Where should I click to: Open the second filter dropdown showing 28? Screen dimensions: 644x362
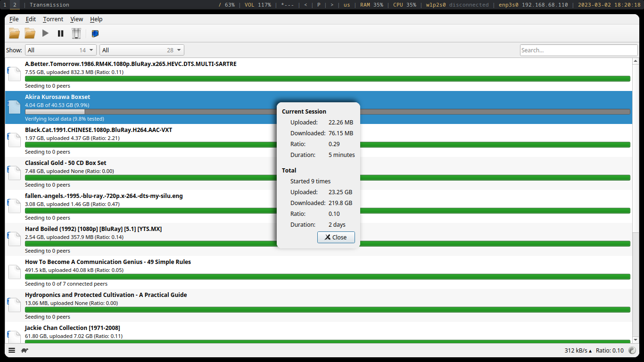click(x=142, y=50)
